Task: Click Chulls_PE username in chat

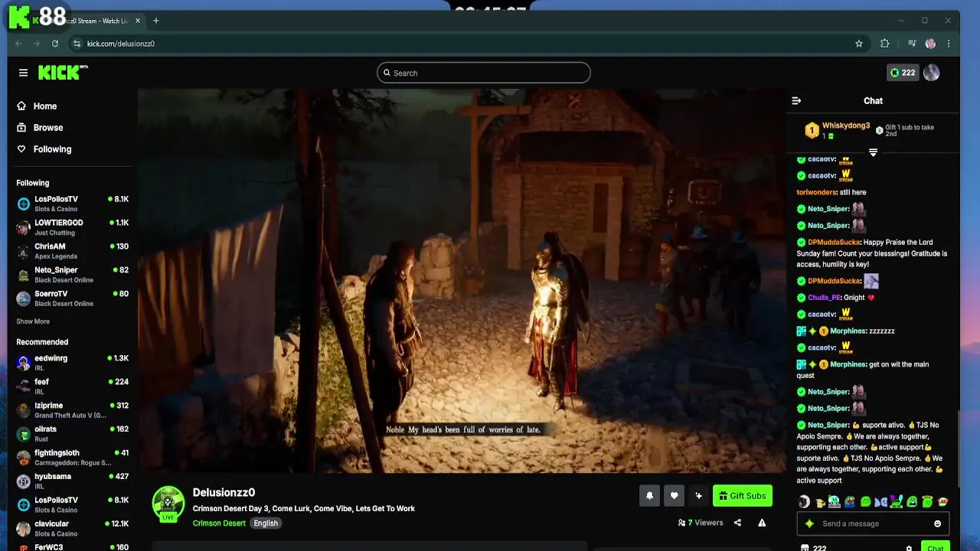Action: click(825, 298)
